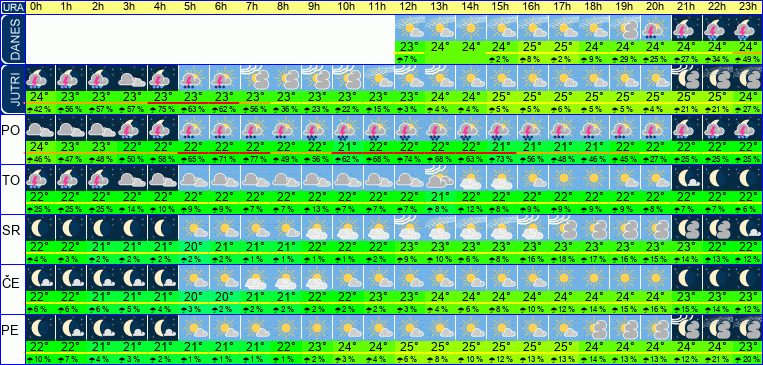Screen dimensions: 763x365
Task: Click the 23h hour column header
Action: coord(748,7)
